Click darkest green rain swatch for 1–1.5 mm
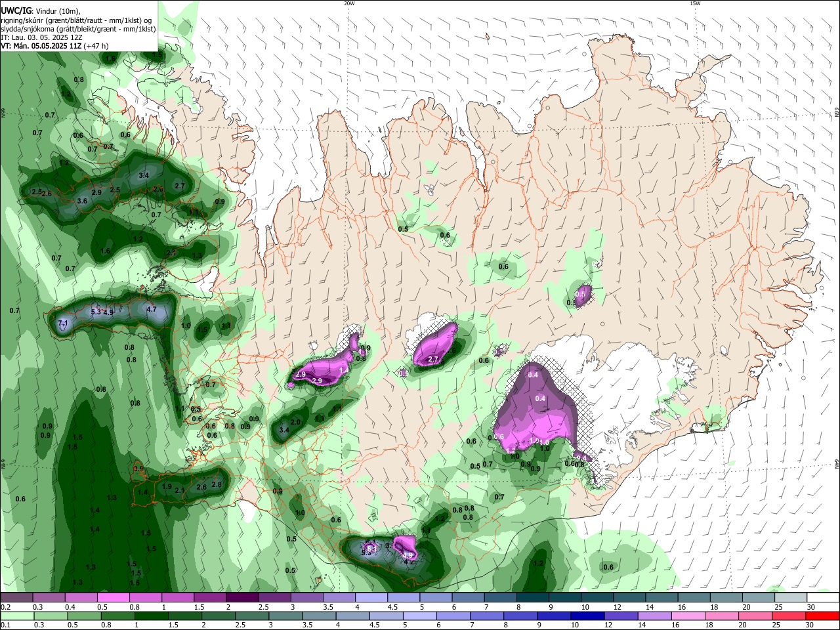This screenshot has width=840, height=630. [x=151, y=616]
